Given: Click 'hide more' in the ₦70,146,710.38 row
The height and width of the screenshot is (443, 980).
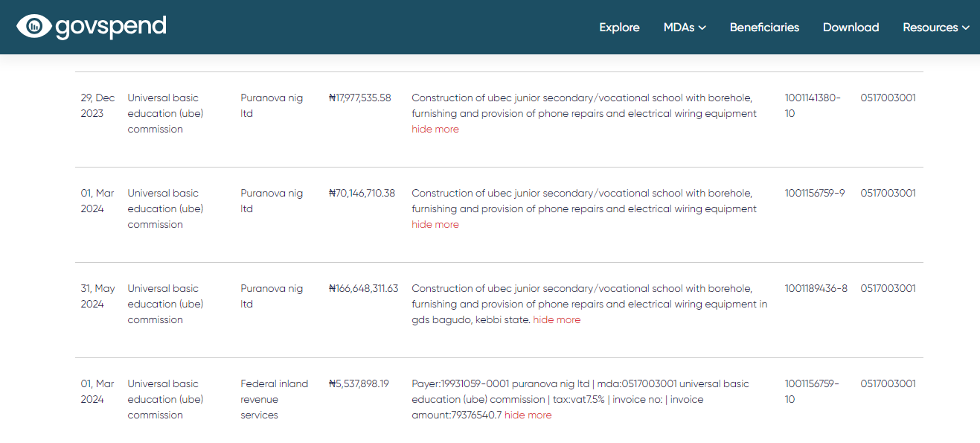Looking at the screenshot, I should tap(435, 225).
